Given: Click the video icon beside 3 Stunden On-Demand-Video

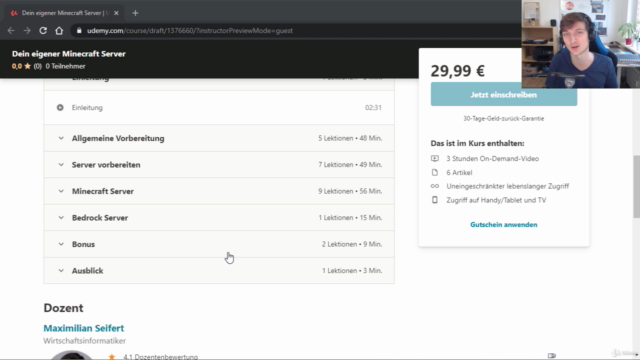Looking at the screenshot, I should coord(435,158).
